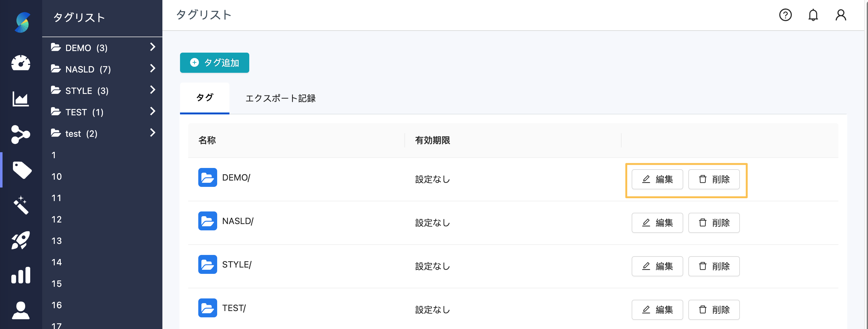Open the dashboard gauge icon in sidebar

(x=21, y=63)
